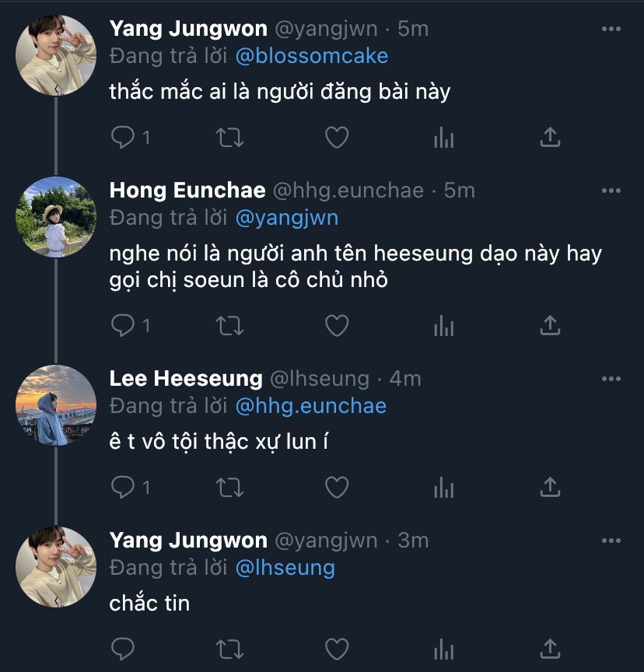The width and height of the screenshot is (644, 672).
Task: View analytics on the 'chắc tin' tweet
Action: point(443,648)
